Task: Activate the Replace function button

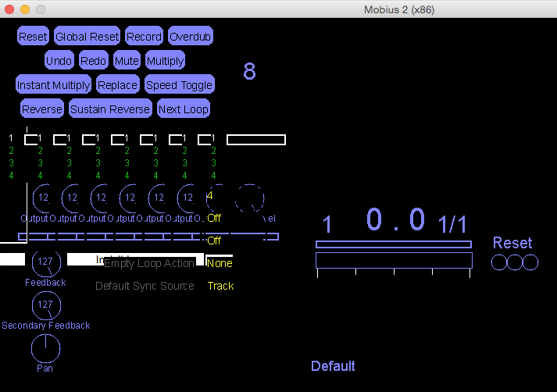Action: (x=118, y=84)
